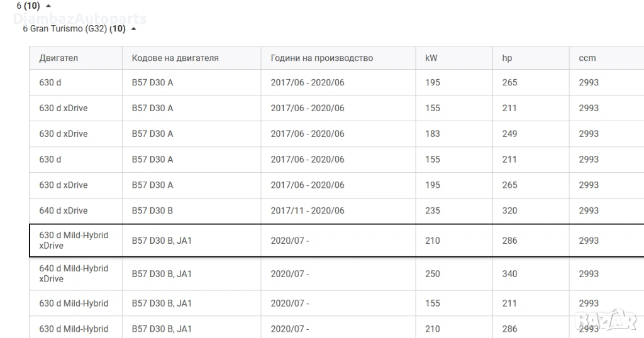
Task: Click the "Кодове на двигателя" column header
Action: point(175,58)
